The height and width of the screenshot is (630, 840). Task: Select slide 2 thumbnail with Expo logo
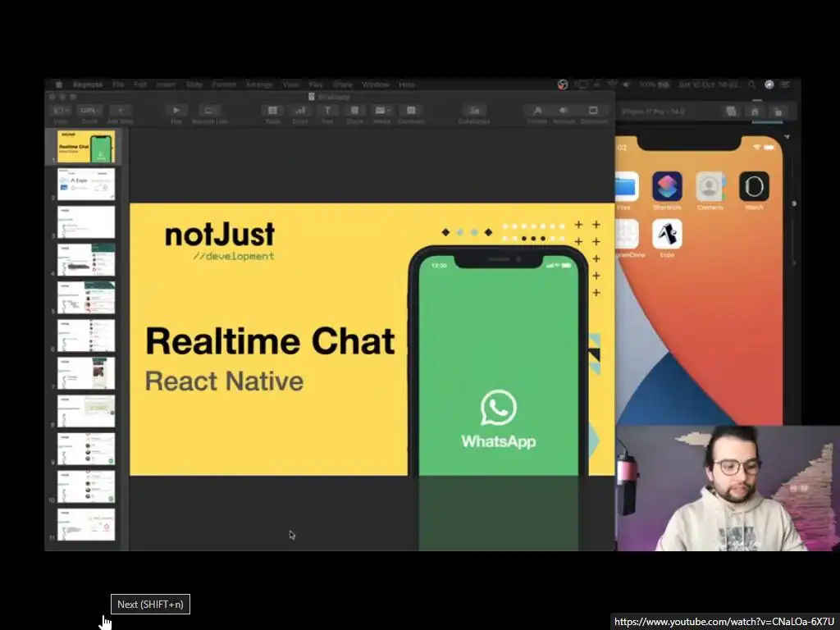pyautogui.click(x=86, y=185)
